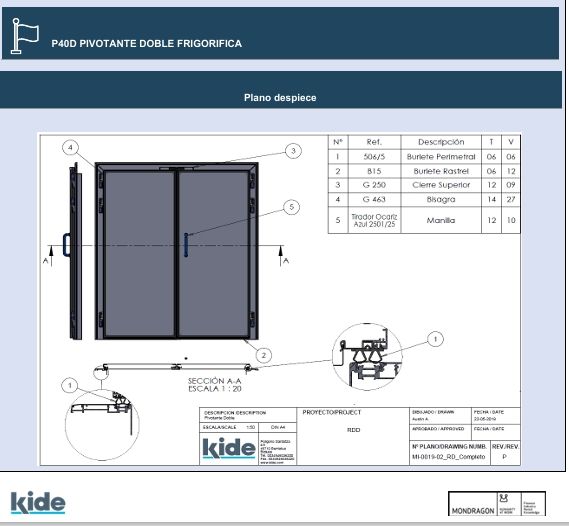Click callout bubble 1 beside the right detail circle
Image resolution: width=569 pixels, height=526 pixels.
tap(435, 339)
